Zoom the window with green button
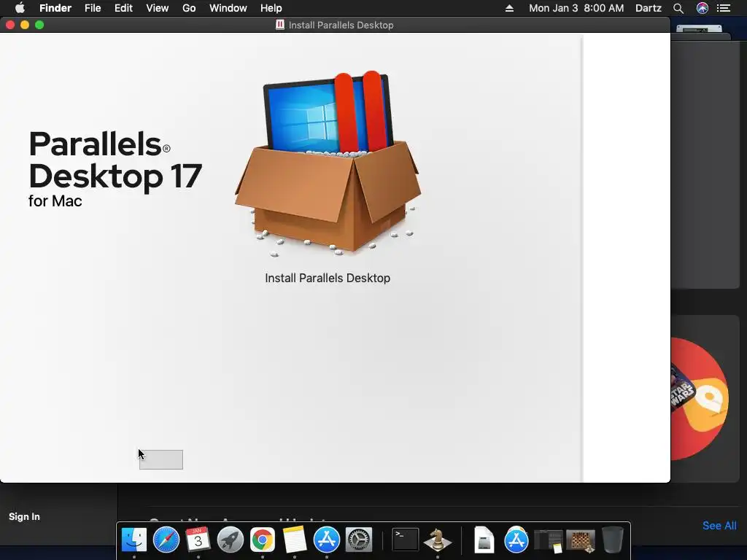 pos(39,25)
